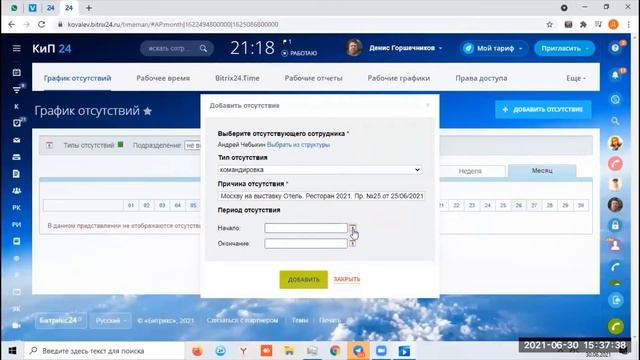
Task: Click the calendar icon in the left sidebar
Action: [x=16, y=73]
